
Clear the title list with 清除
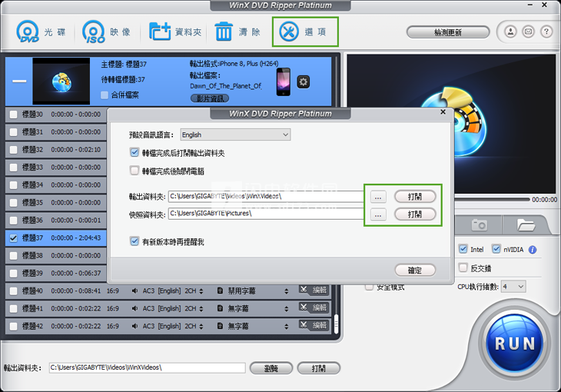coord(238,32)
